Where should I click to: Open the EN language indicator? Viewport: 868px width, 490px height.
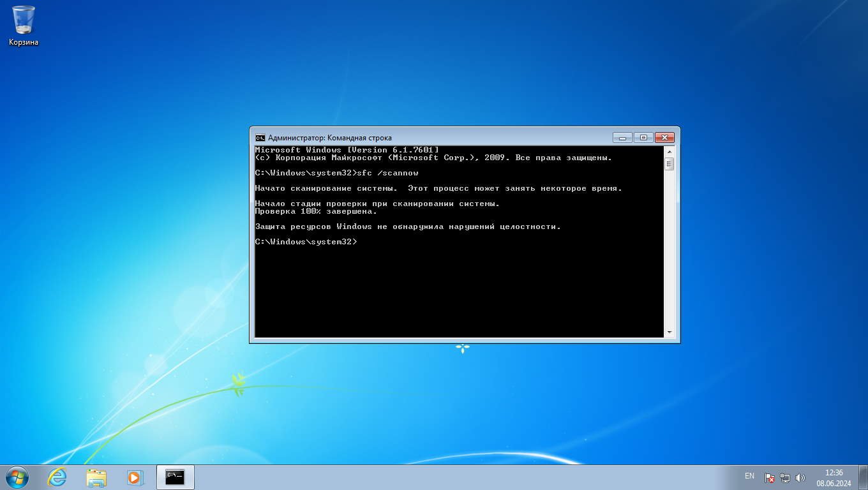749,476
